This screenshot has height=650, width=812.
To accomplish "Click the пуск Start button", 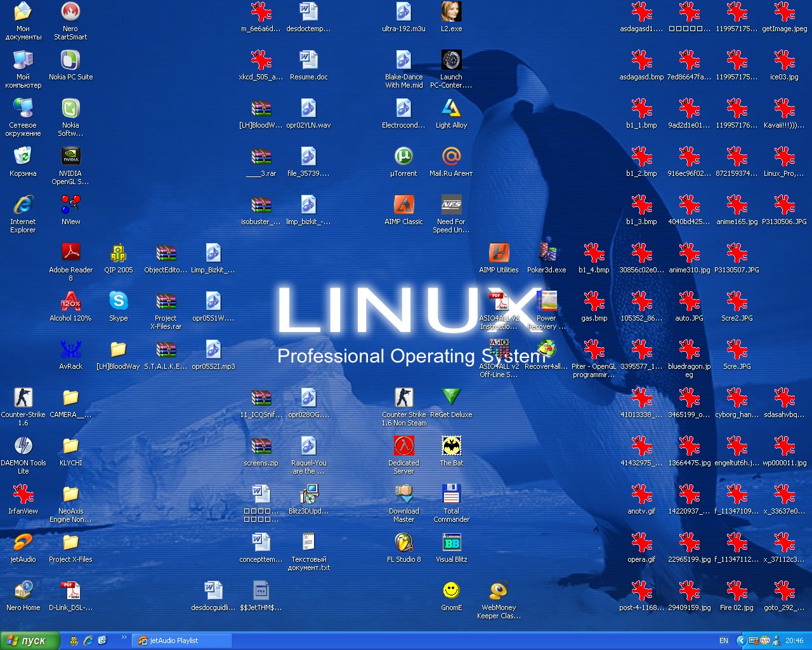I will pyautogui.click(x=30, y=640).
